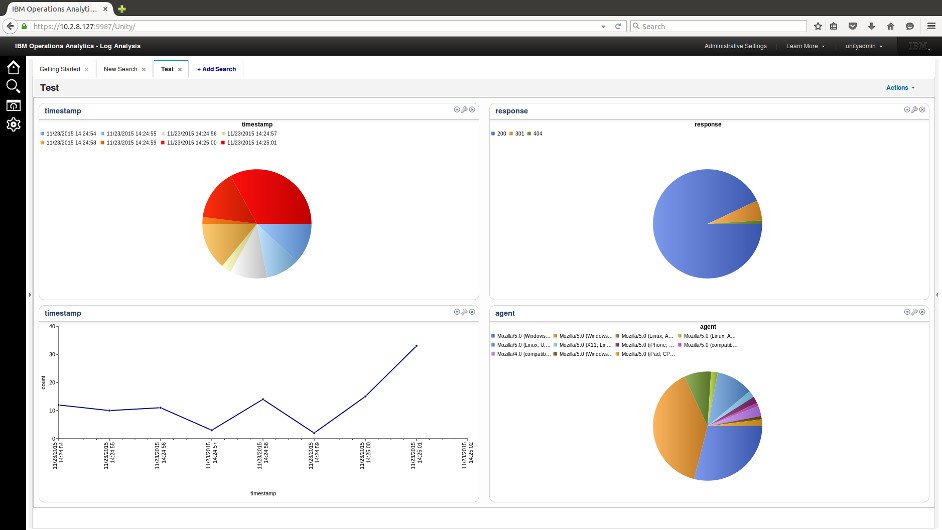Click the IBM logo in header

coord(919,46)
